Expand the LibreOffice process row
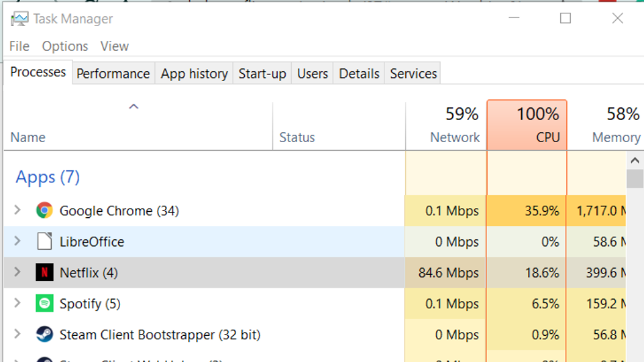The height and width of the screenshot is (362, 644). click(17, 241)
